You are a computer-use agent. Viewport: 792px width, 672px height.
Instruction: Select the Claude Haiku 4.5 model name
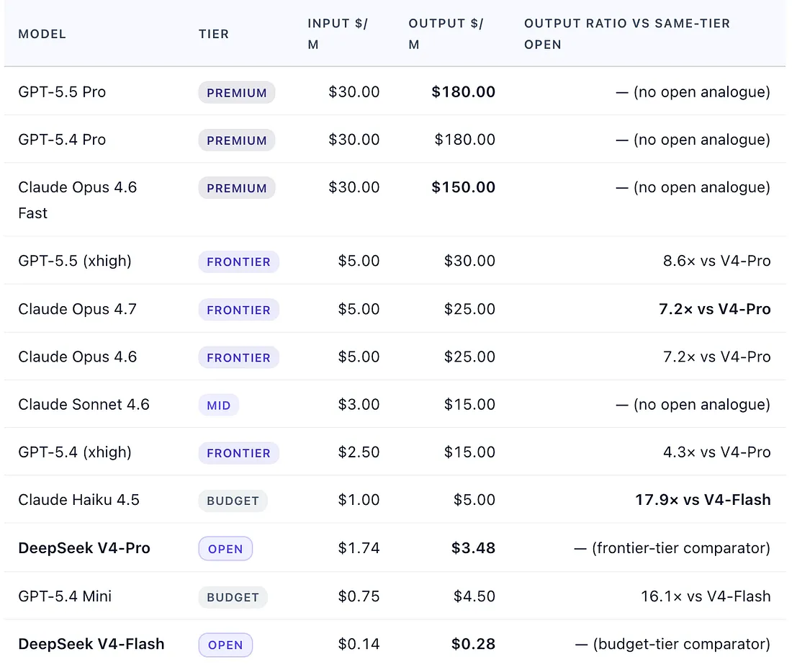[78, 500]
